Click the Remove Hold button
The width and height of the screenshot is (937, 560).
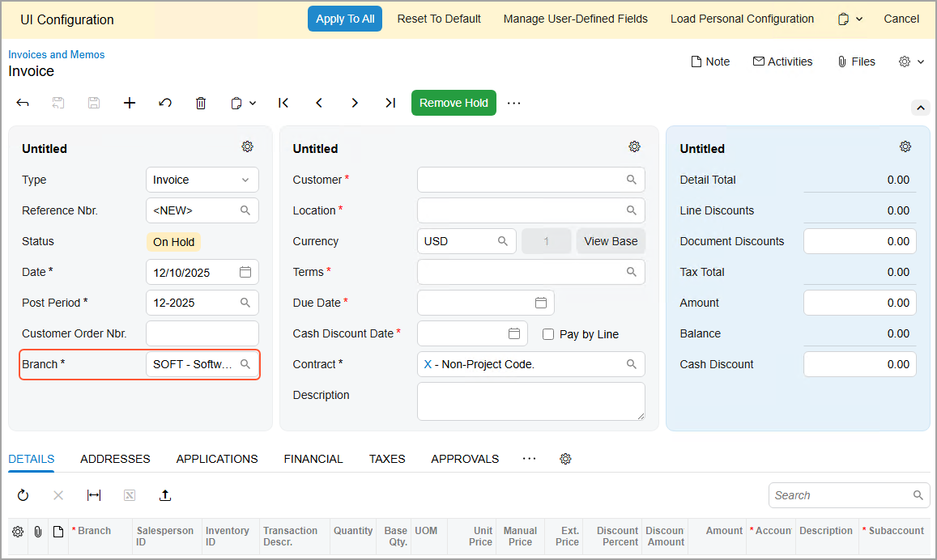coord(454,103)
